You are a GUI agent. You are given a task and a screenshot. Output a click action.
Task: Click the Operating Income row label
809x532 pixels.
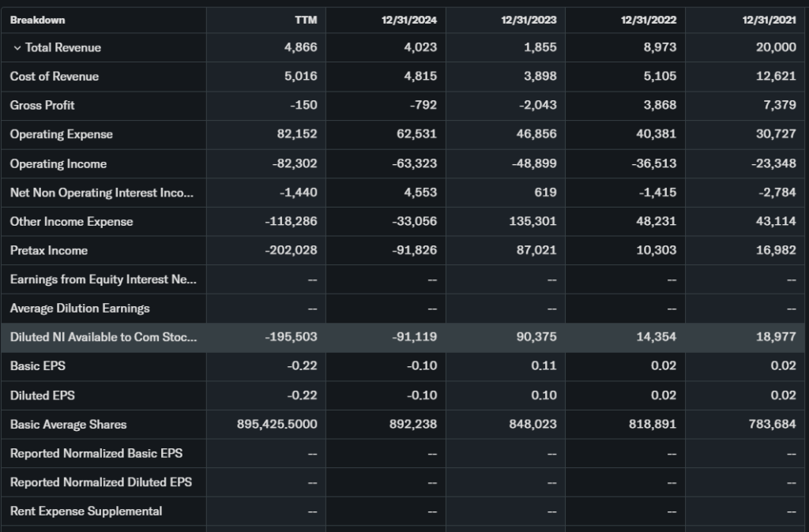tap(58, 163)
